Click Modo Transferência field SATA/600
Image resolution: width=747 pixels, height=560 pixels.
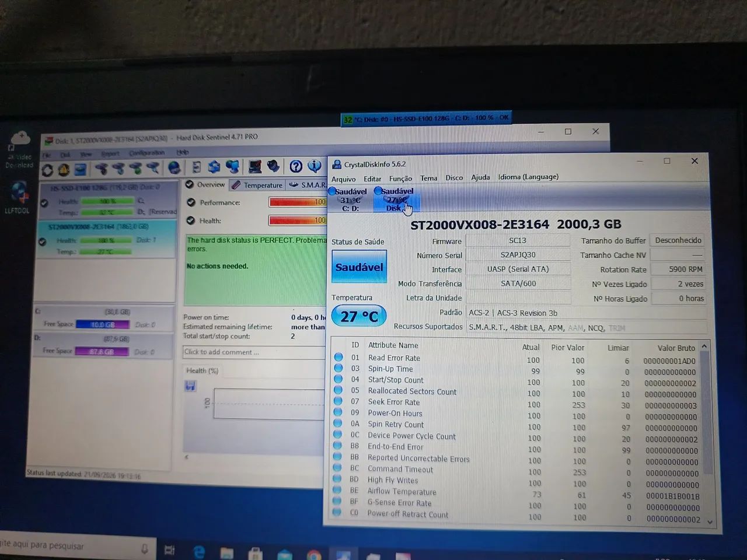coord(518,283)
